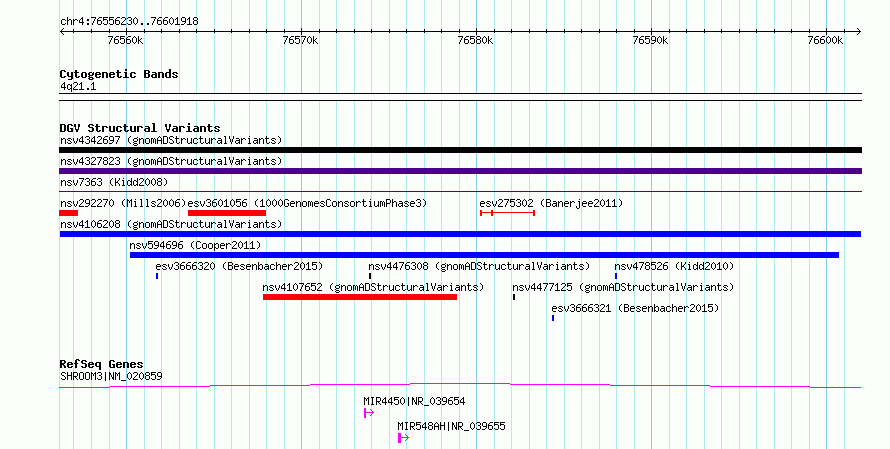The image size is (890, 449).
Task: Open the nsv594696 (Cooper2011) label
Action: 195,245
